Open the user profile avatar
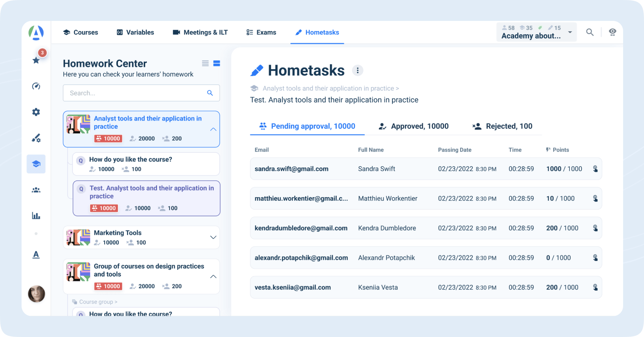 36,294
